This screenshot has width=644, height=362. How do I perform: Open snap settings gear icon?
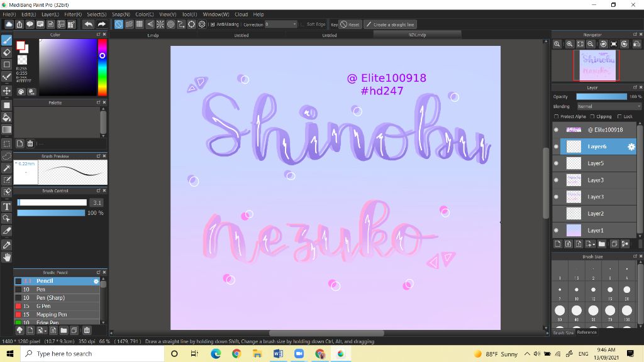click(202, 25)
